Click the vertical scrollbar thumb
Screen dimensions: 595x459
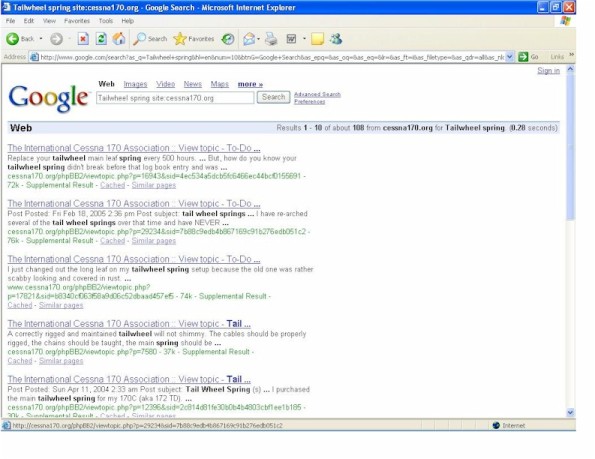pyautogui.click(x=570, y=147)
